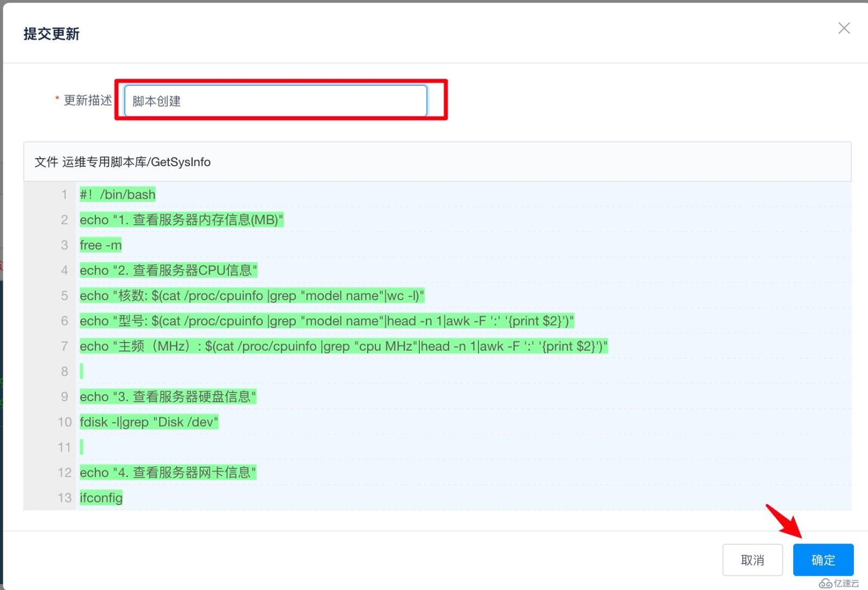The image size is (868, 590).
Task: Click the 确定 confirm button
Action: tap(823, 560)
